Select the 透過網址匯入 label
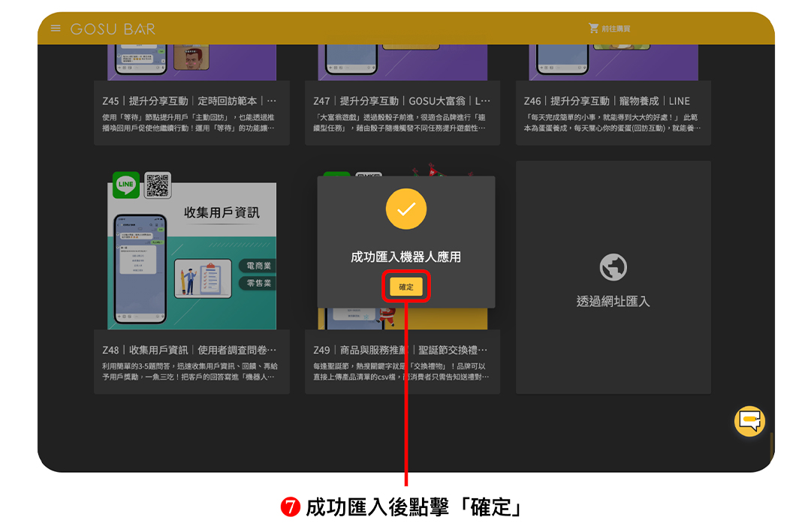Screen dimensions: 811x532 click(x=613, y=302)
